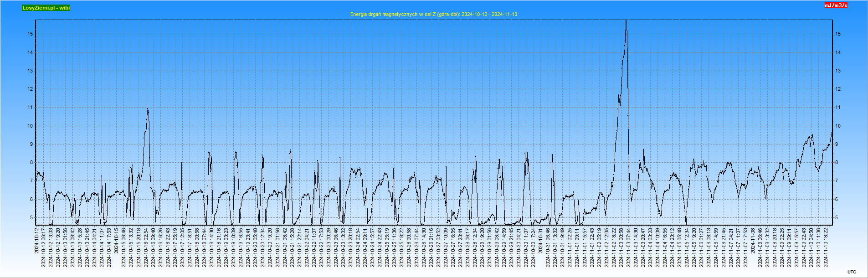The width and height of the screenshot is (868, 278).
Task: Click the left Y-axis value 15
Action: pyautogui.click(x=30, y=34)
